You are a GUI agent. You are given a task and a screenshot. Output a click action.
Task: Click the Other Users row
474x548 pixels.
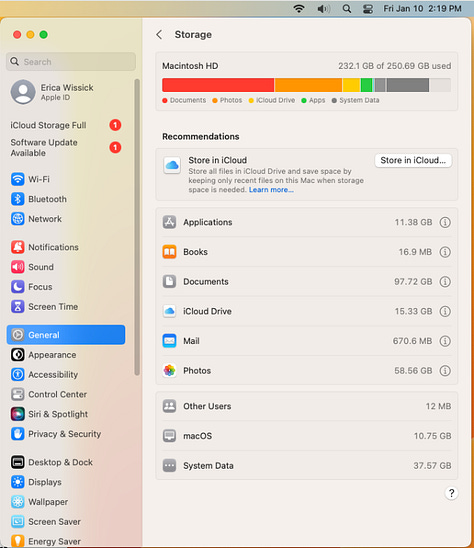pos(307,406)
